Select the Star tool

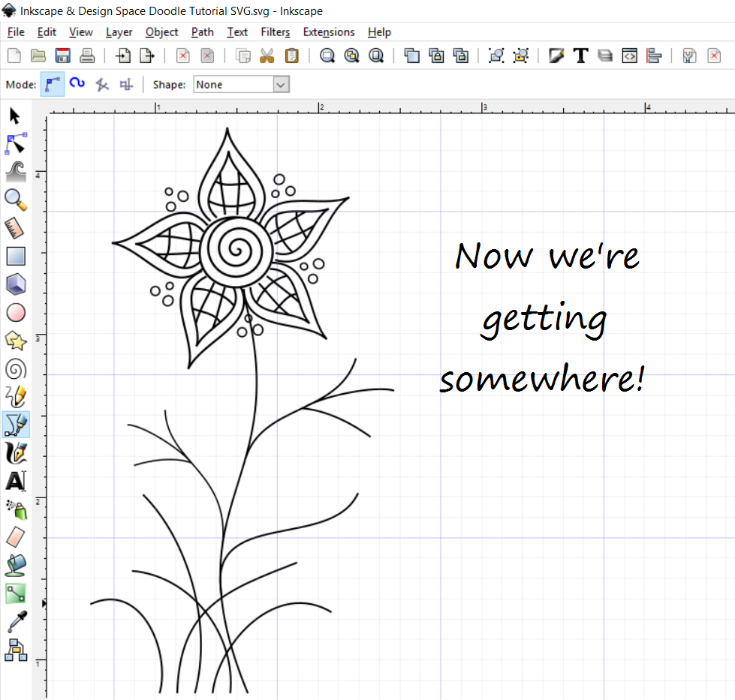click(15, 341)
